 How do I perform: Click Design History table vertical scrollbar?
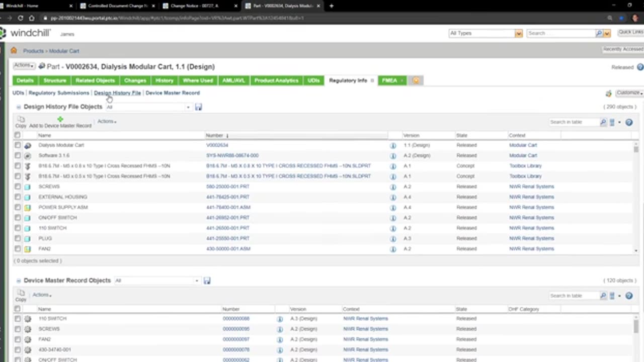636,196
